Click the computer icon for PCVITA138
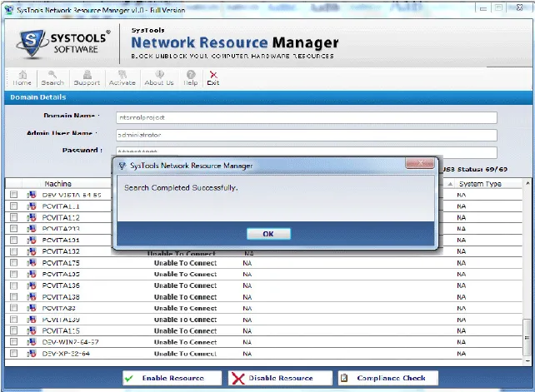 (x=32, y=297)
